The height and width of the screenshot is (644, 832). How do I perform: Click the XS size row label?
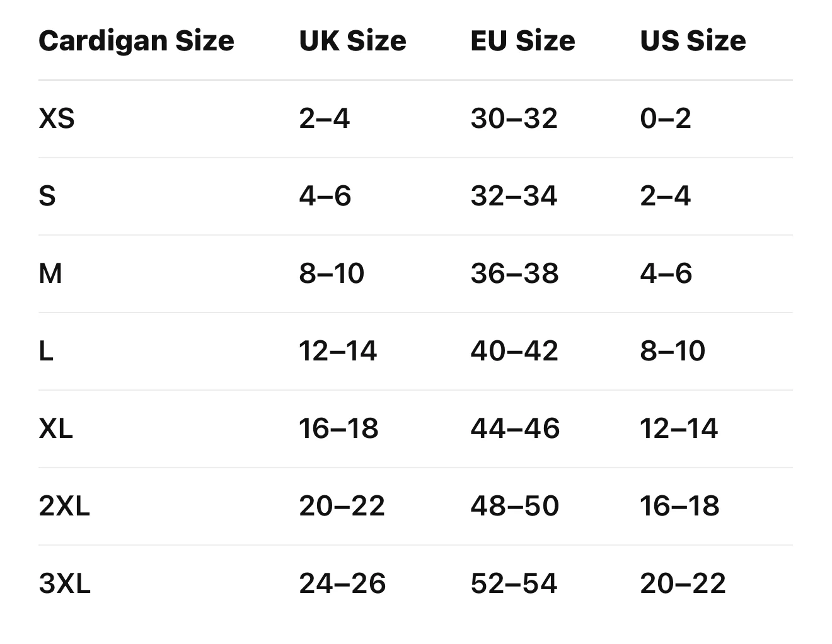click(x=57, y=118)
